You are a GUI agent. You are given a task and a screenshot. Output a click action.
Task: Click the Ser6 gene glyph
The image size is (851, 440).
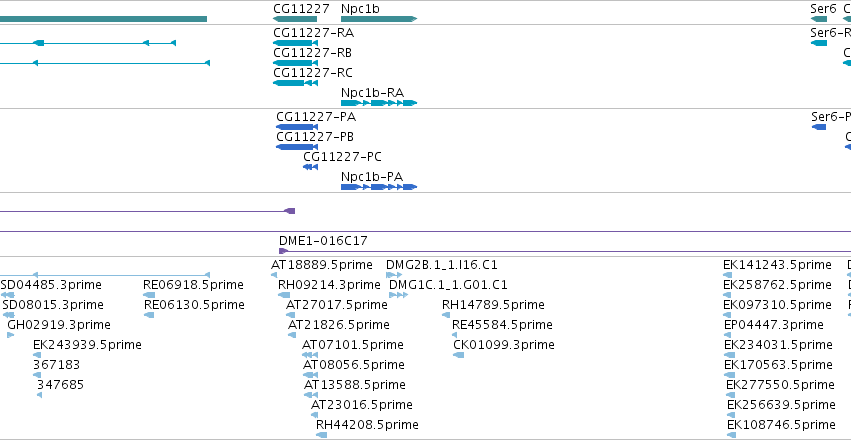point(819,19)
